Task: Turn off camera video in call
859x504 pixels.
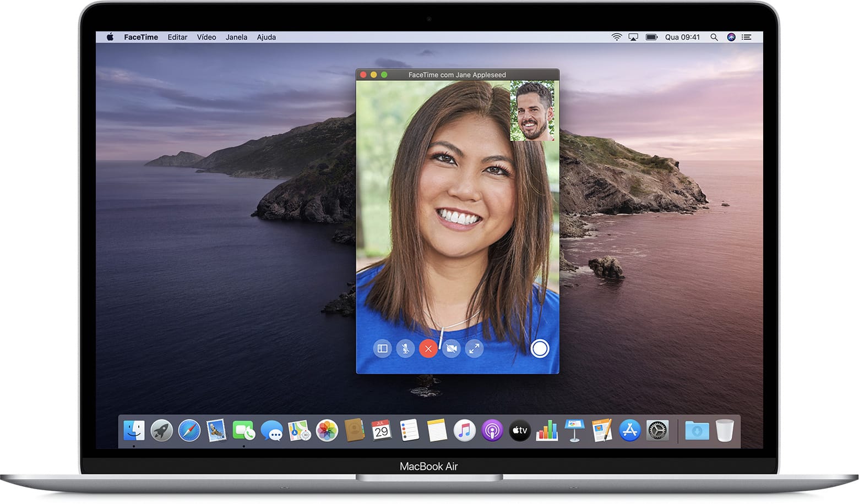Action: [x=452, y=348]
